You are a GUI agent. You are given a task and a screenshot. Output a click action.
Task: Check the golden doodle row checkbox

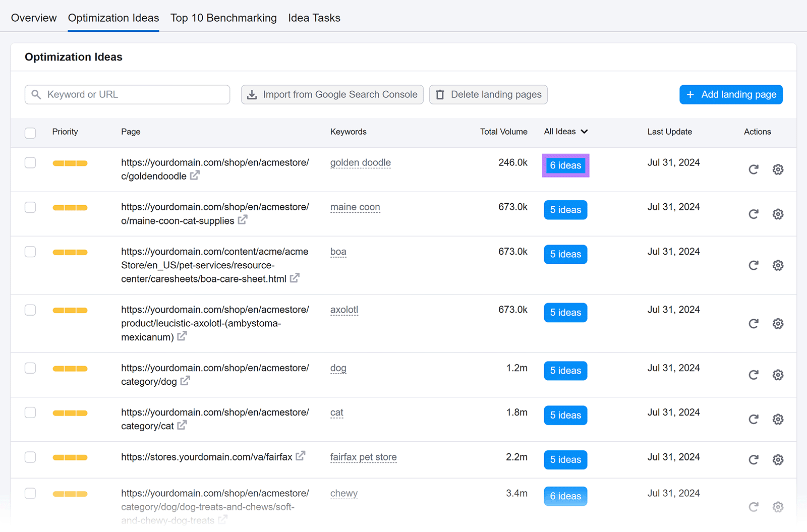[x=30, y=162]
